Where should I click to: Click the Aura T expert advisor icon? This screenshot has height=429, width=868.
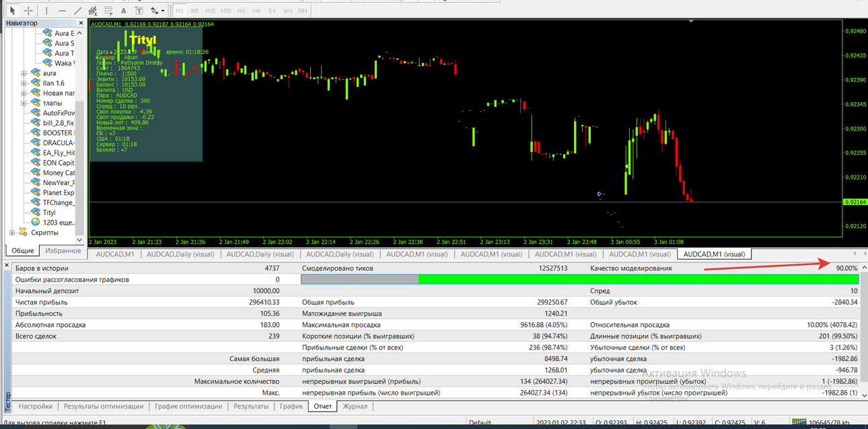pyautogui.click(x=46, y=53)
